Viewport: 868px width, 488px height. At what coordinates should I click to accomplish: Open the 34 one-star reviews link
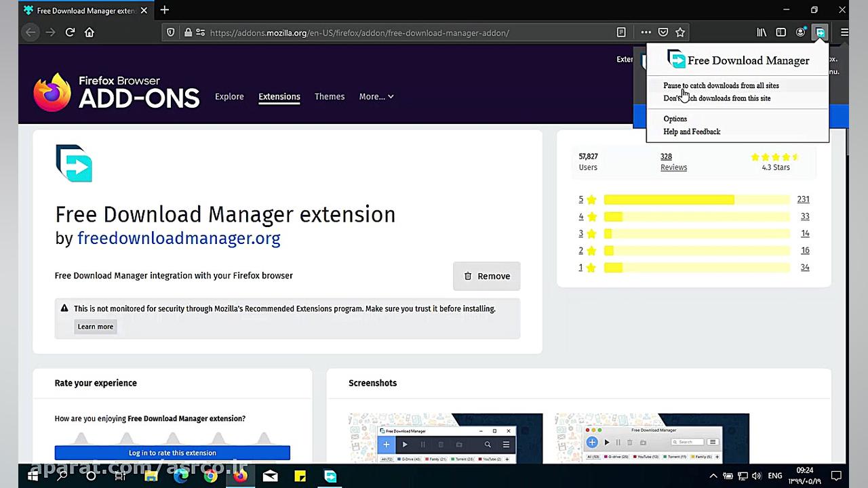click(x=805, y=267)
